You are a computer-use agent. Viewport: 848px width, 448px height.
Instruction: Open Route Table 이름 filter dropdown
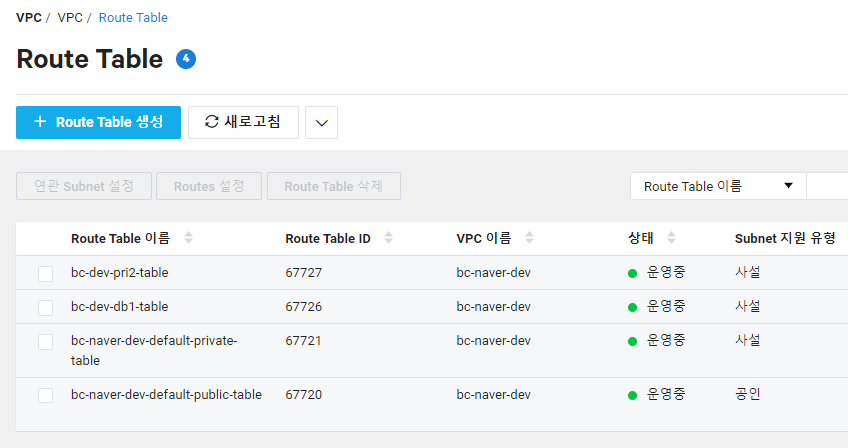pyautogui.click(x=717, y=186)
